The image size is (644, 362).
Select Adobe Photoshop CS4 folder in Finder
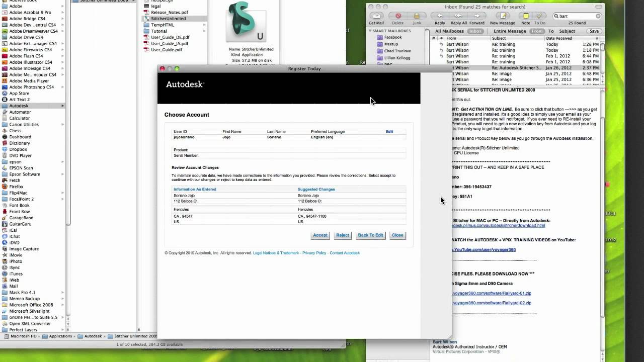31,87
